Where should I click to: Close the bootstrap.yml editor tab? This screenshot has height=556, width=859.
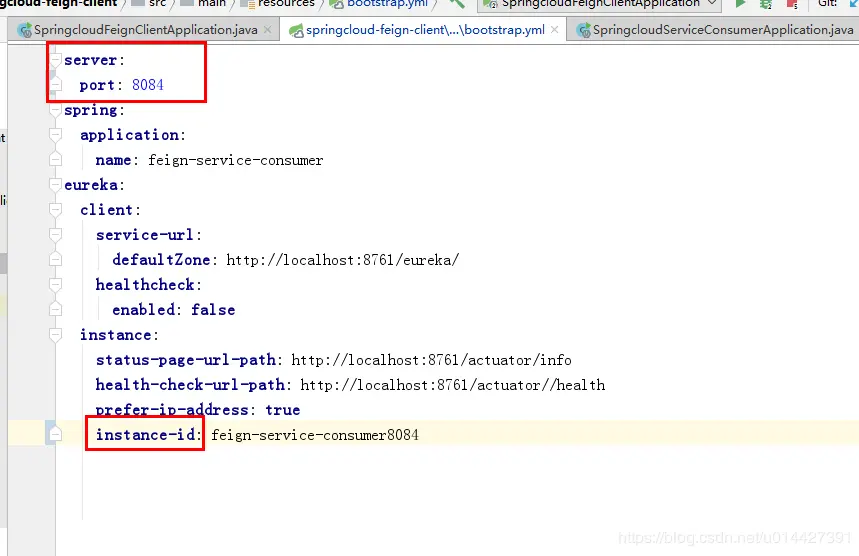pos(554,30)
